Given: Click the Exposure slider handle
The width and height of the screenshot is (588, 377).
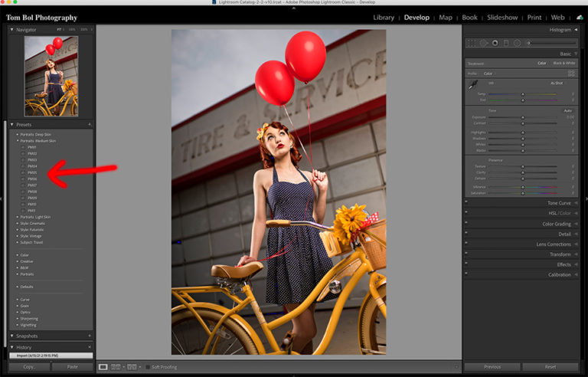Looking at the screenshot, I should [x=523, y=117].
